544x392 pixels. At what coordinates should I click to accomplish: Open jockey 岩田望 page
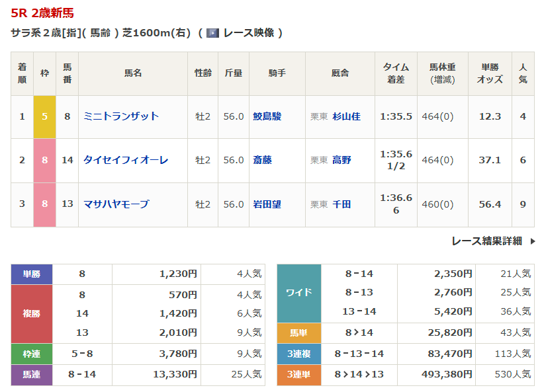267,204
